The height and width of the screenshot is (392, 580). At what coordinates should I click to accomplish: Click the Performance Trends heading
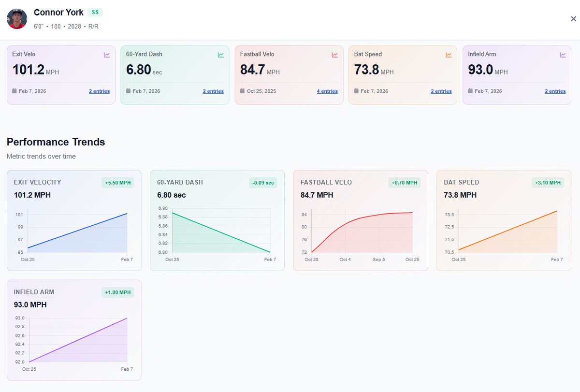pyautogui.click(x=56, y=142)
